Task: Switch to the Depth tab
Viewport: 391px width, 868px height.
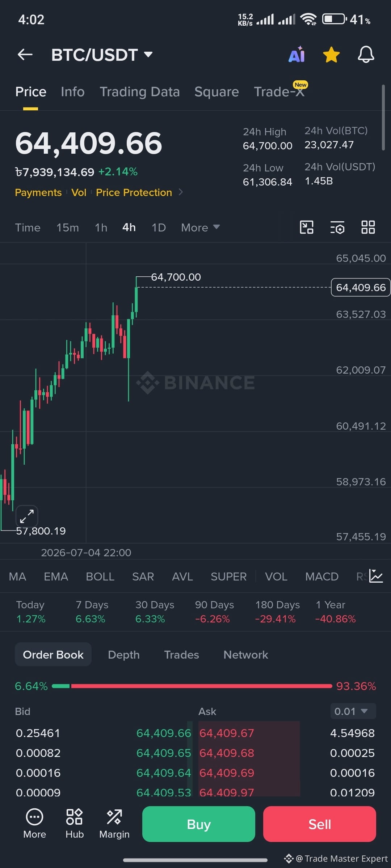Action: [124, 655]
